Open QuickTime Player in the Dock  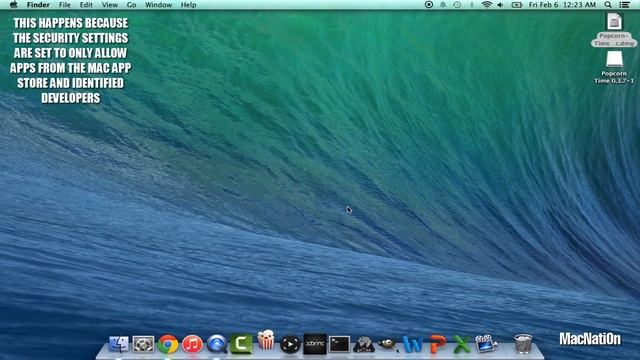[217, 344]
